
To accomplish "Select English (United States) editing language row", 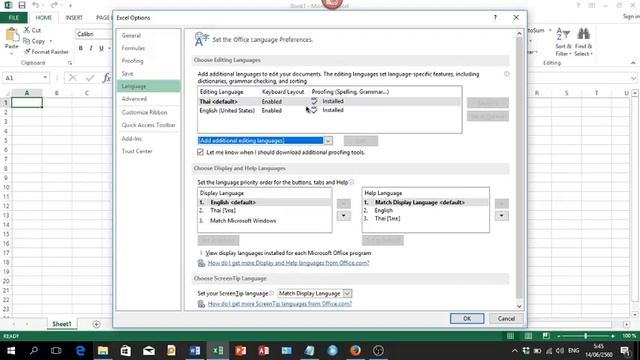I will (x=329, y=110).
